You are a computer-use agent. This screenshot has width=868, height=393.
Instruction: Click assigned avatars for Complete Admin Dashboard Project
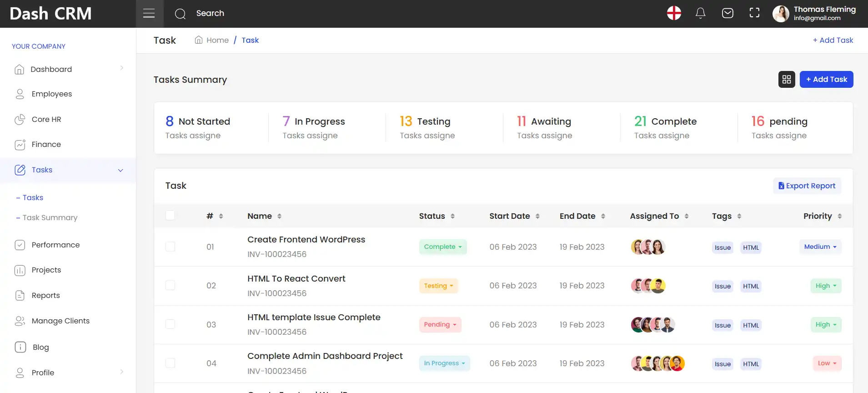(657, 363)
